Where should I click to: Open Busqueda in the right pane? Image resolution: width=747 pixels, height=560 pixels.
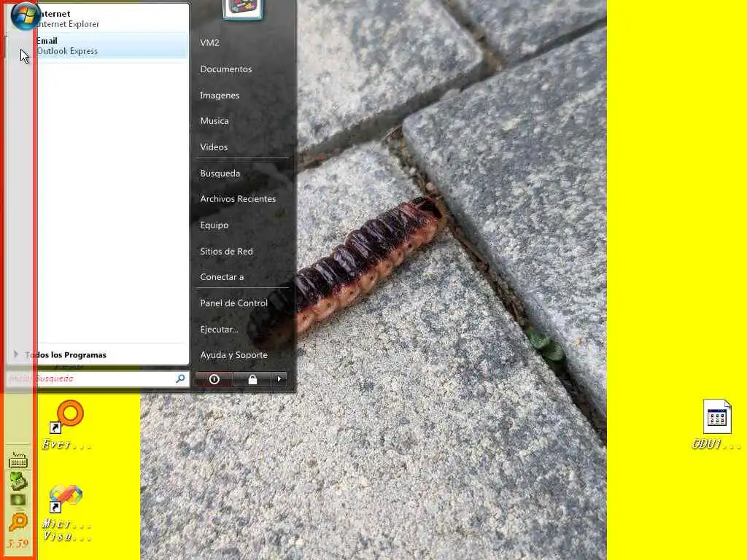tap(220, 174)
